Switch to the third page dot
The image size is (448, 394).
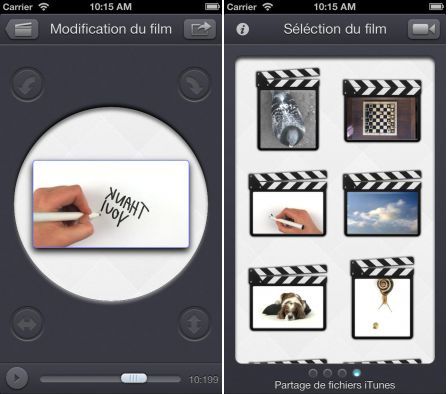[342, 372]
